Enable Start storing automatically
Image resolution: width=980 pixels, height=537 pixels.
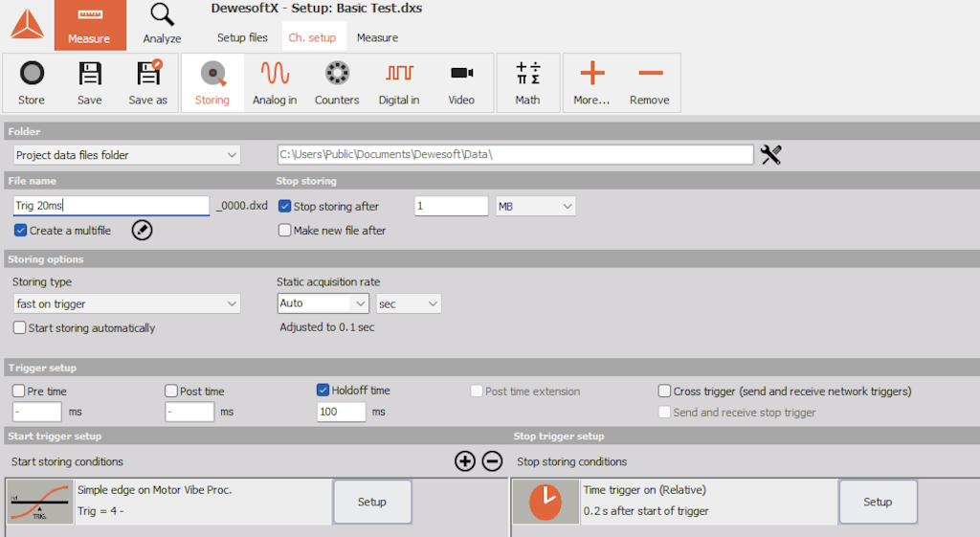[19, 327]
